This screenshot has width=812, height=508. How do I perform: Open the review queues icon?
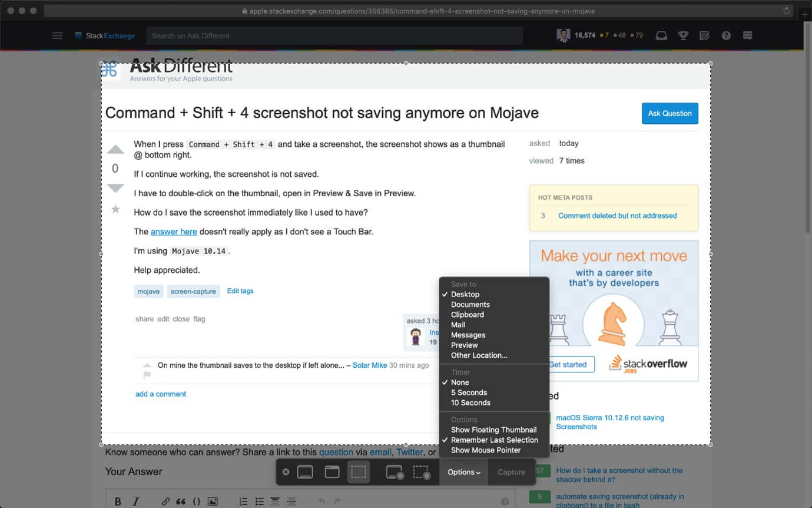pos(704,35)
